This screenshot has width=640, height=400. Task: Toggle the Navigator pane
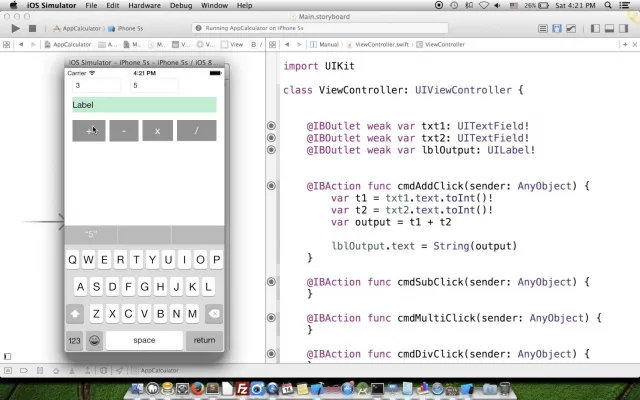595,28
